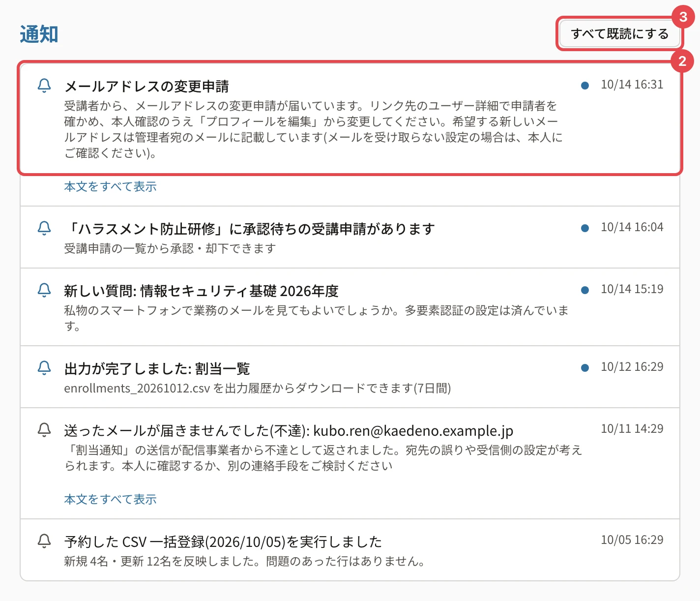Click timestamp 10/14 16:04
700x601 pixels.
coord(632,227)
